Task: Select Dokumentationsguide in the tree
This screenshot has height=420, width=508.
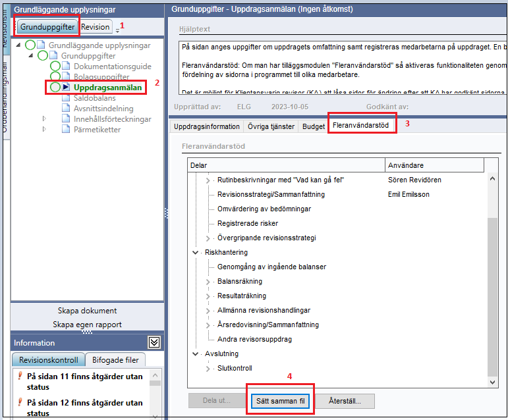Action: (113, 66)
